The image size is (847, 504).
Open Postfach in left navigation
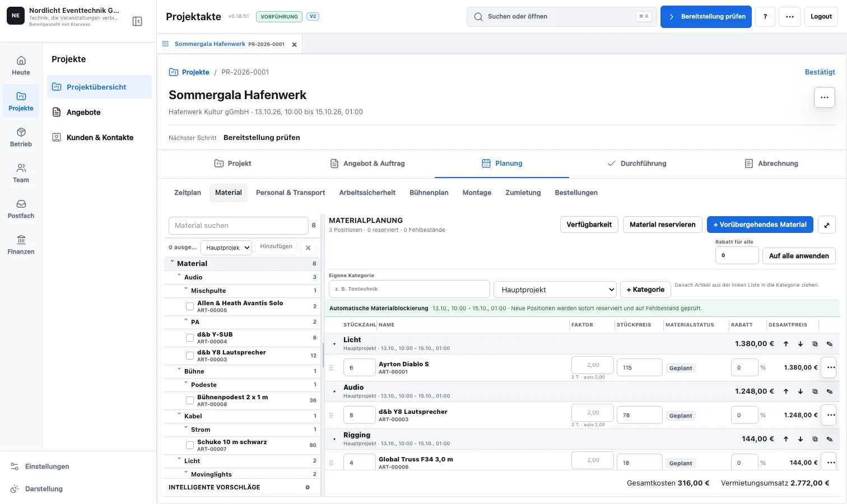(x=21, y=209)
